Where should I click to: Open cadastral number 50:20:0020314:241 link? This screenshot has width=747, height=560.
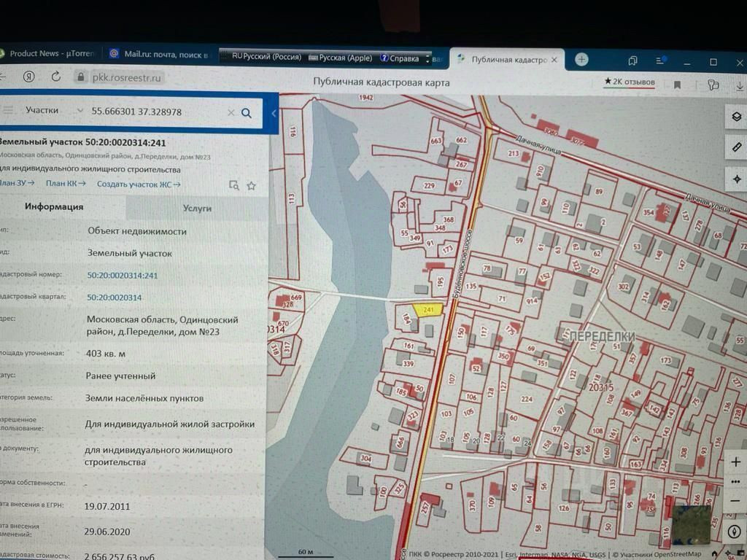click(122, 275)
